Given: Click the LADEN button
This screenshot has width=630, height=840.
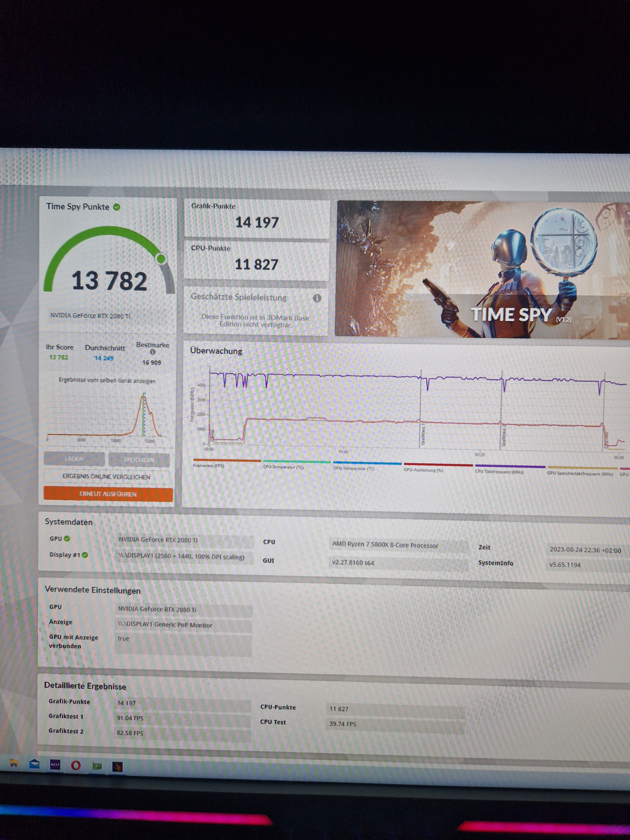Looking at the screenshot, I should (x=74, y=459).
